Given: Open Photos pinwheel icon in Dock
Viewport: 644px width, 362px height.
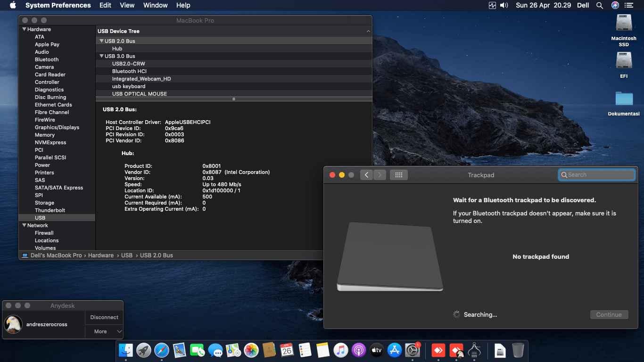Looking at the screenshot, I should 251,350.
